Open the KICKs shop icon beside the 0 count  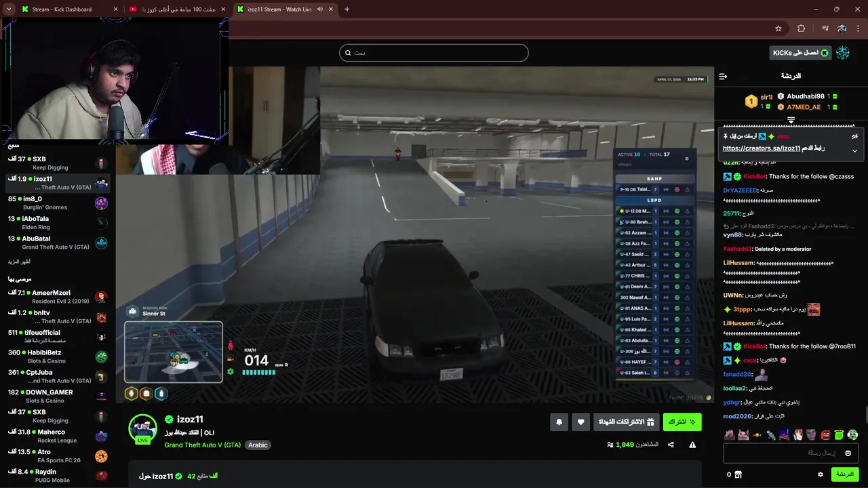pos(738,474)
